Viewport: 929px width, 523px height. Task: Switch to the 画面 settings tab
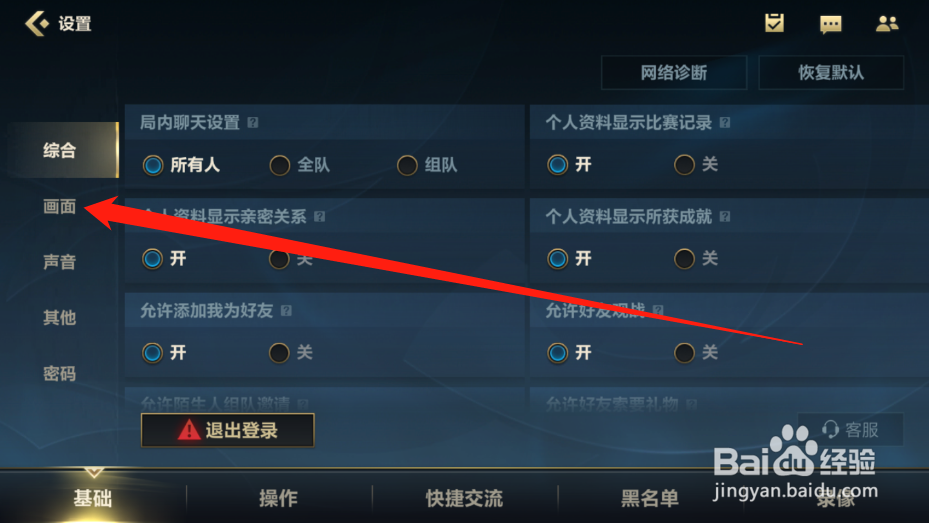coord(60,207)
